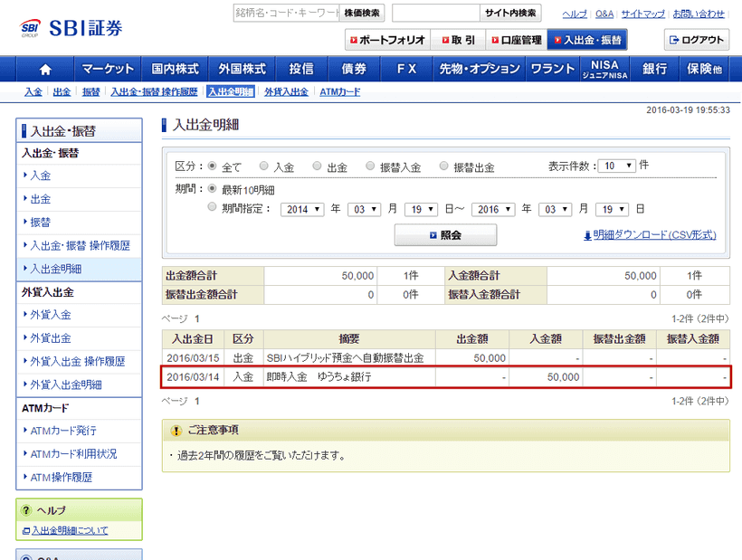Screen dimensions: 742x560
Task: Click the help question-mark icon above 入出金明細について
Action: click(25, 509)
